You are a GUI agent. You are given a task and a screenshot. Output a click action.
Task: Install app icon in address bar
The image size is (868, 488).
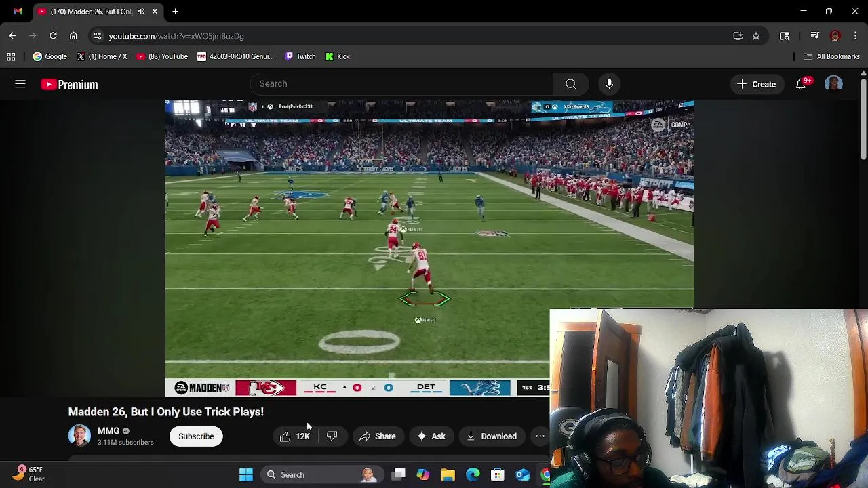(x=738, y=36)
